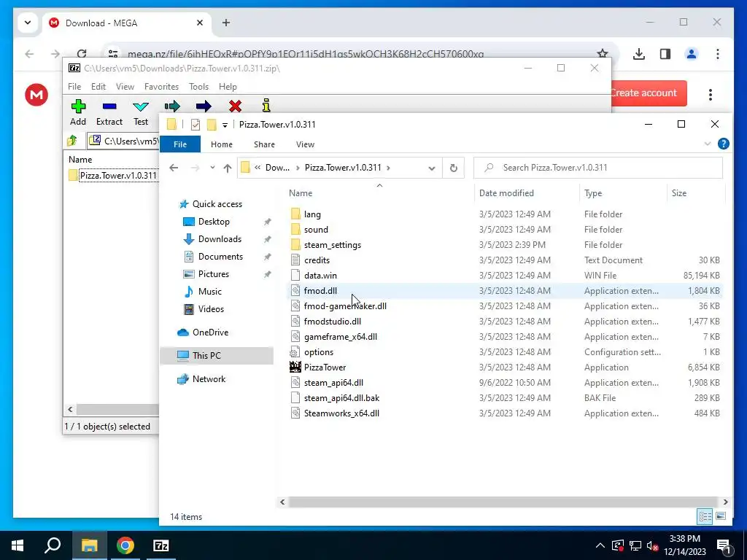747x560 pixels.
Task: Select Pictures in navigation pane
Action: pyautogui.click(x=214, y=274)
